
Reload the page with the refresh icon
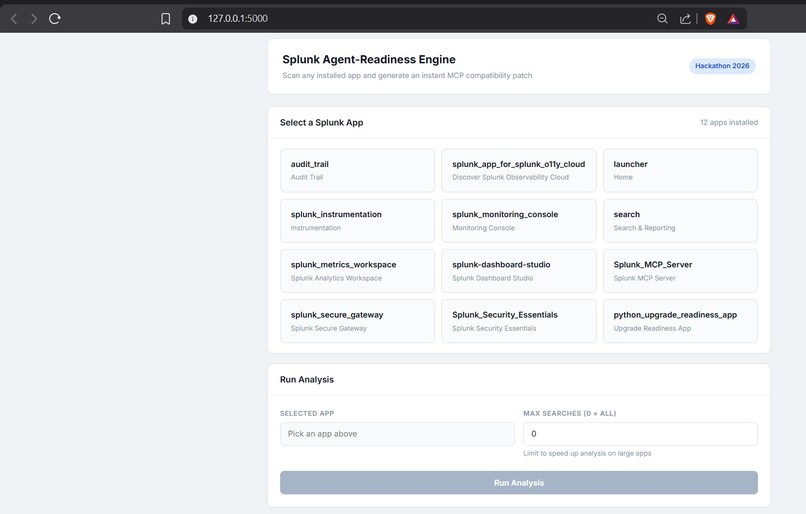(x=54, y=19)
